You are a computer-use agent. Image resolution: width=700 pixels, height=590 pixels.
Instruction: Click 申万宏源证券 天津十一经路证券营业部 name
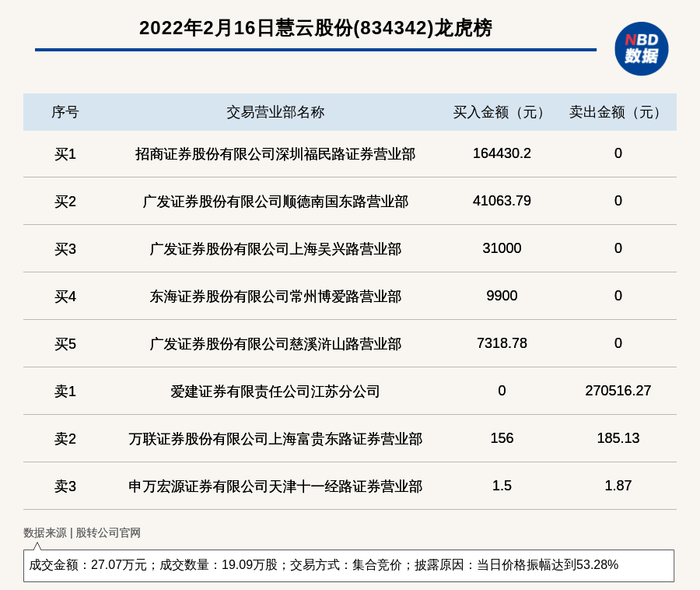pyautogui.click(x=275, y=486)
